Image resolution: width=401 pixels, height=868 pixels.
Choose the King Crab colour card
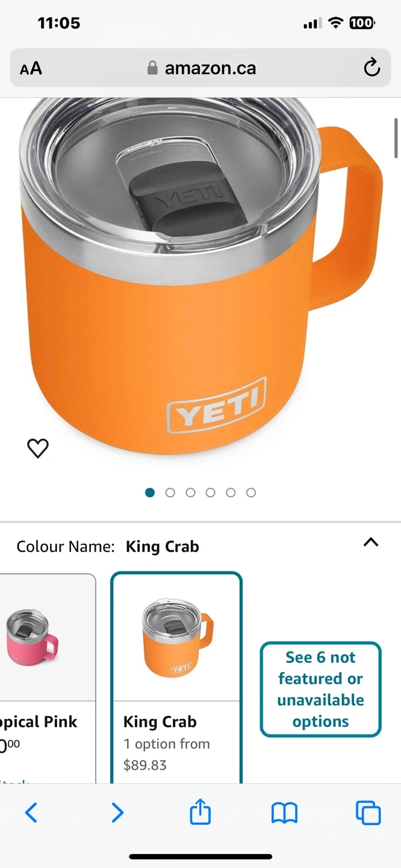176,678
